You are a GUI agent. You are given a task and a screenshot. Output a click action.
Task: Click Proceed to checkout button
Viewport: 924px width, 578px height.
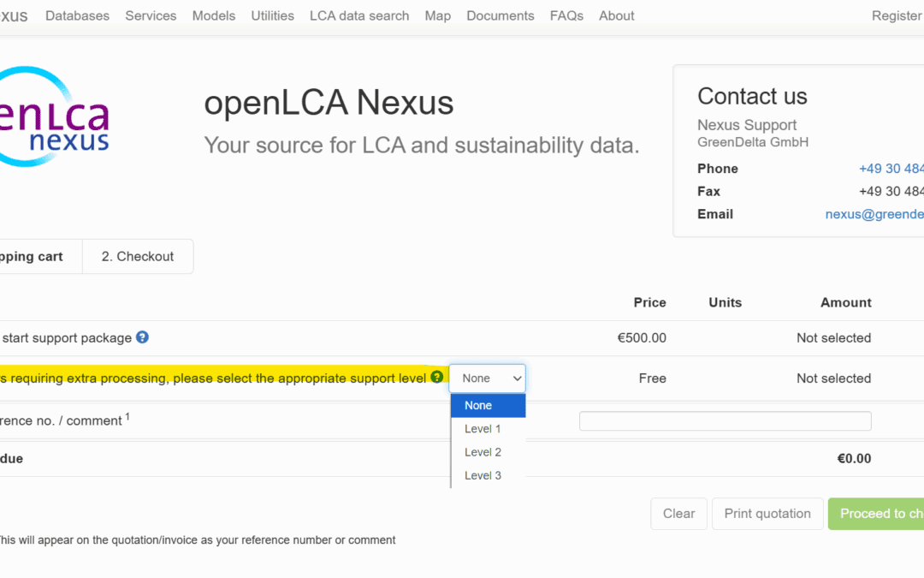point(876,514)
